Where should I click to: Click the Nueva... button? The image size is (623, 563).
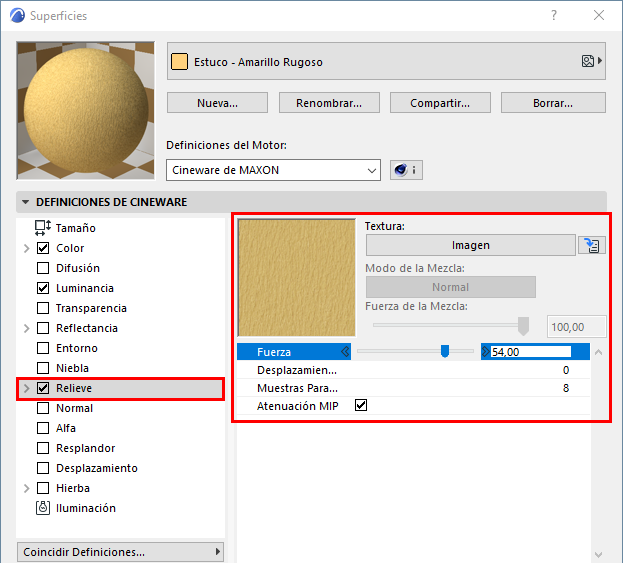(217, 103)
